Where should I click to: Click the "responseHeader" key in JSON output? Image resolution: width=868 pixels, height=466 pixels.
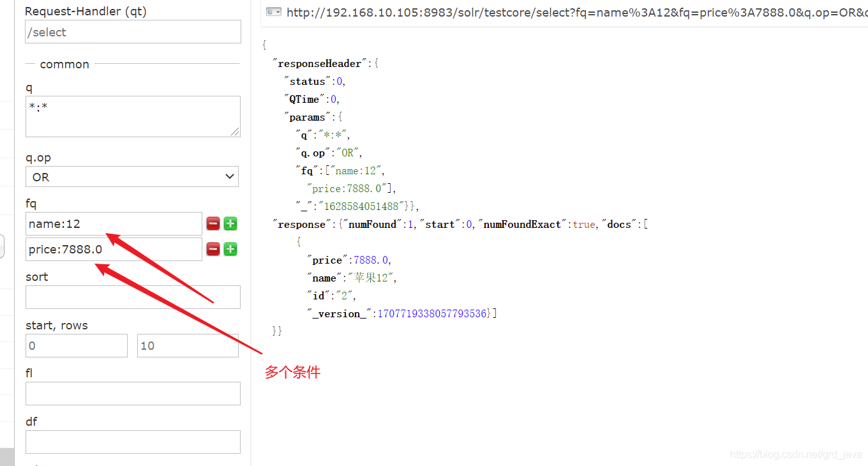[x=320, y=63]
